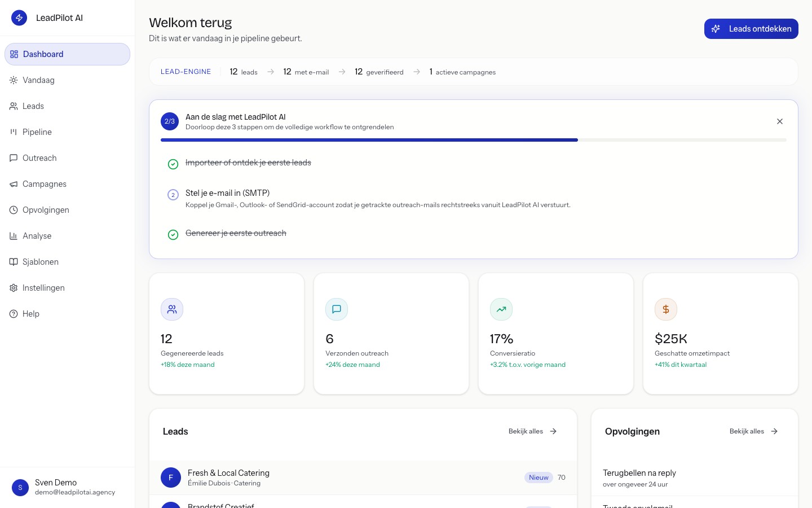Click arrow next to Opvolgingen Bekijk alles

774,431
